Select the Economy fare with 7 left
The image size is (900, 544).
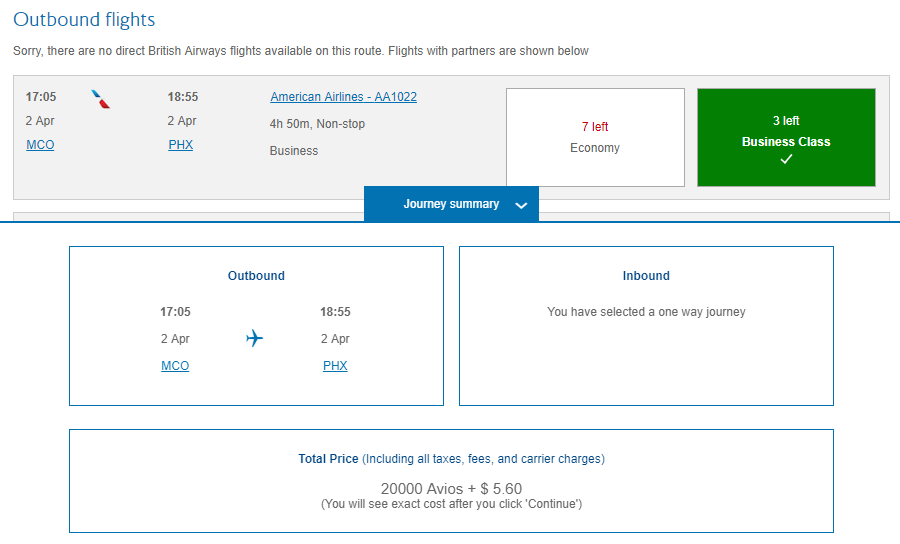(595, 137)
